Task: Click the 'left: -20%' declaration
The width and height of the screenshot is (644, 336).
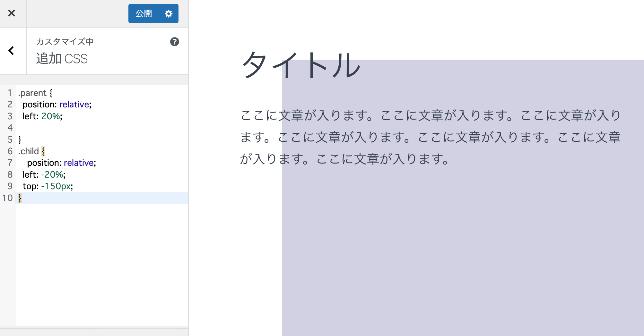Action: [44, 175]
